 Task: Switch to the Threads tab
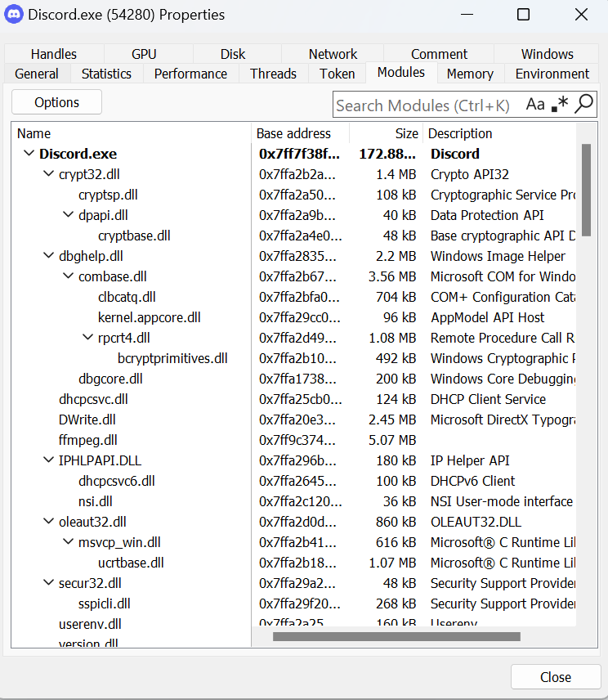point(273,74)
